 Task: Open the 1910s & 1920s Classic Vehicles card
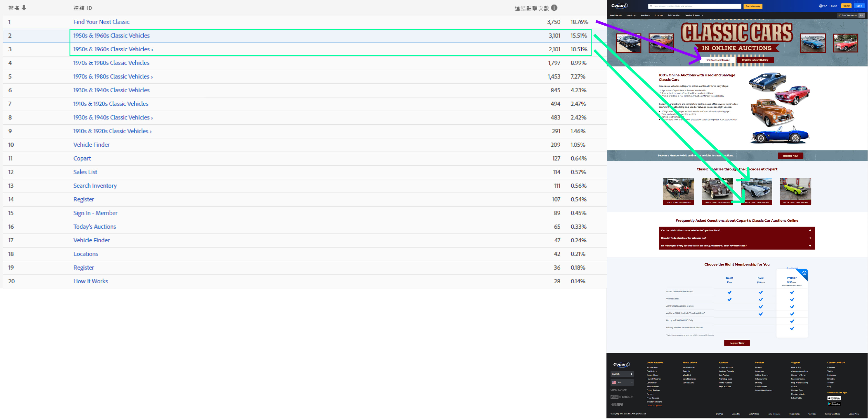point(678,192)
